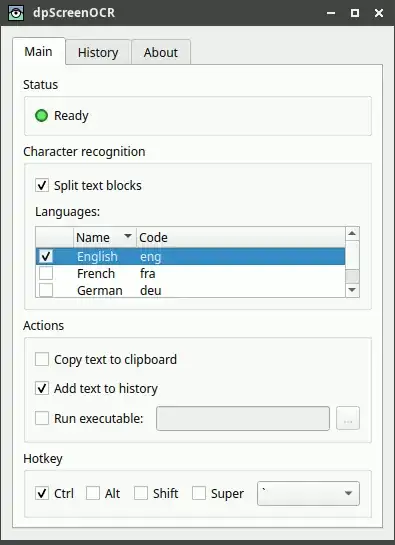
Task: Select the German row name
Action: (100, 291)
